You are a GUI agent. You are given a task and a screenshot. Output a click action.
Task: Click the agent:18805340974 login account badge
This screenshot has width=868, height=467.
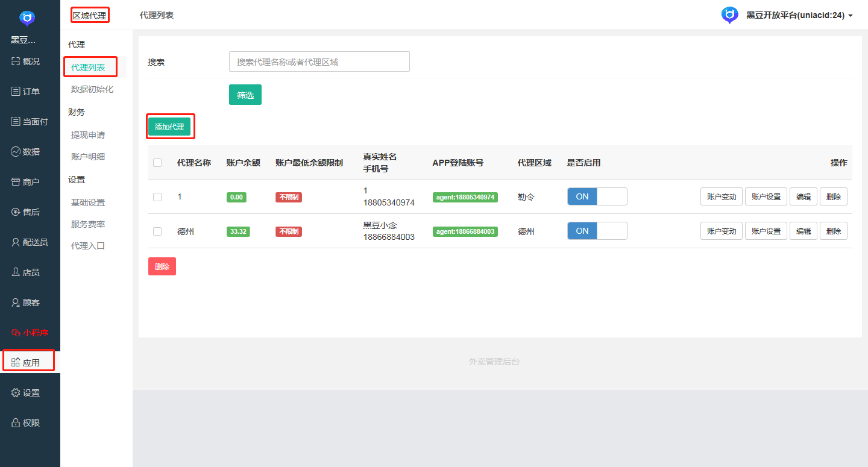click(x=465, y=197)
